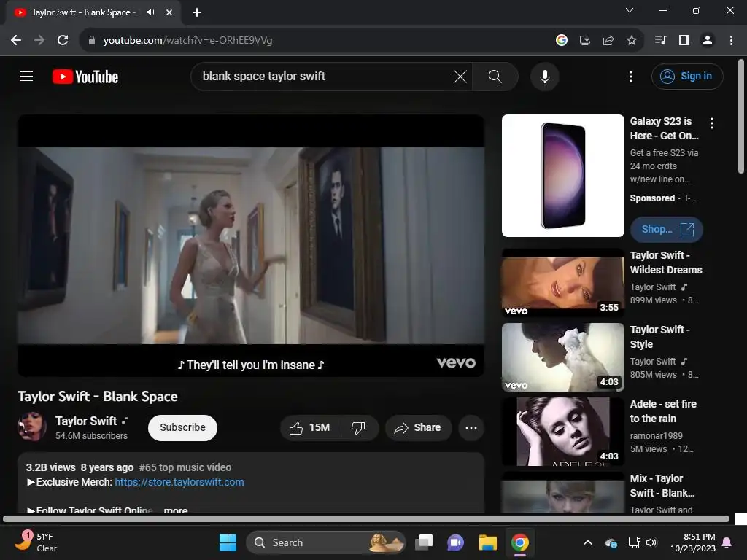
Task: Open notifications bell in tray
Action: (x=727, y=542)
